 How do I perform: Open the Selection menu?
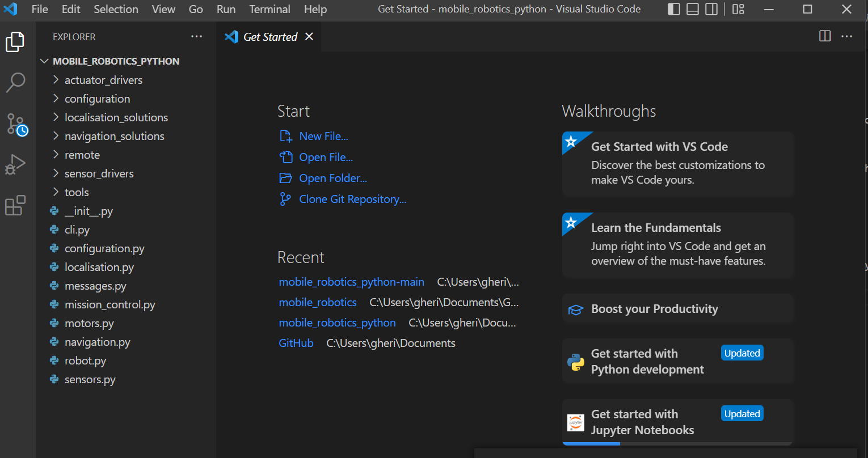pos(116,9)
